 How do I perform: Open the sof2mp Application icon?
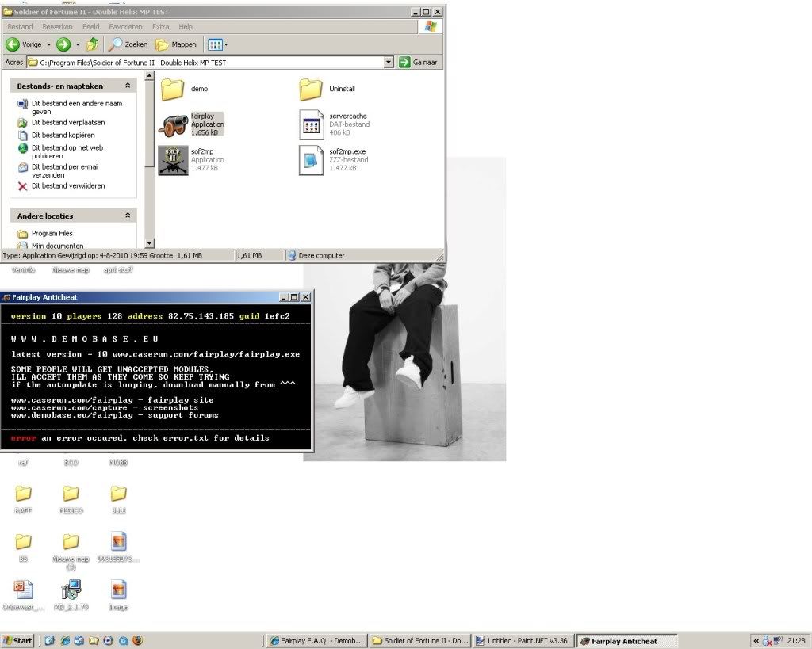click(x=173, y=158)
